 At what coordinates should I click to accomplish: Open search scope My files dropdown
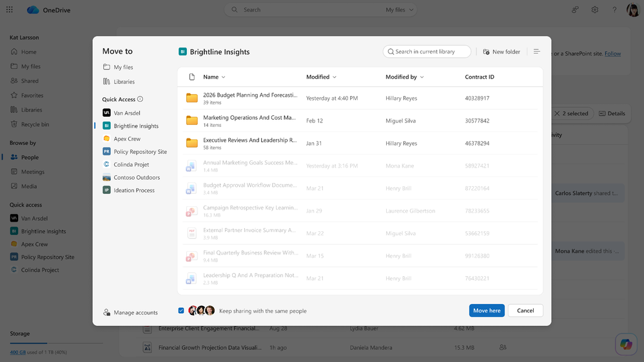point(399,10)
